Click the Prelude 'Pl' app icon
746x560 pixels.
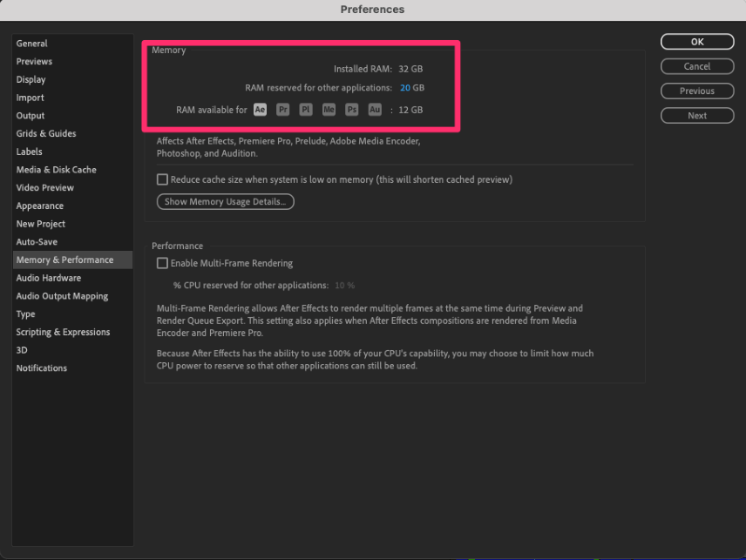point(305,110)
